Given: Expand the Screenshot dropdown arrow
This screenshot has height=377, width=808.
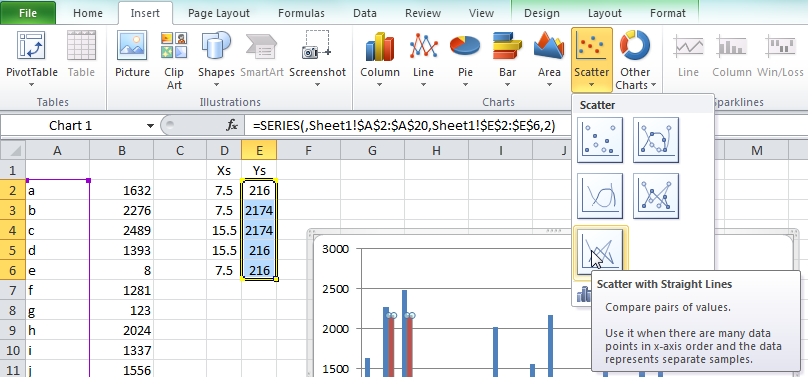Looking at the screenshot, I should click(x=317, y=84).
